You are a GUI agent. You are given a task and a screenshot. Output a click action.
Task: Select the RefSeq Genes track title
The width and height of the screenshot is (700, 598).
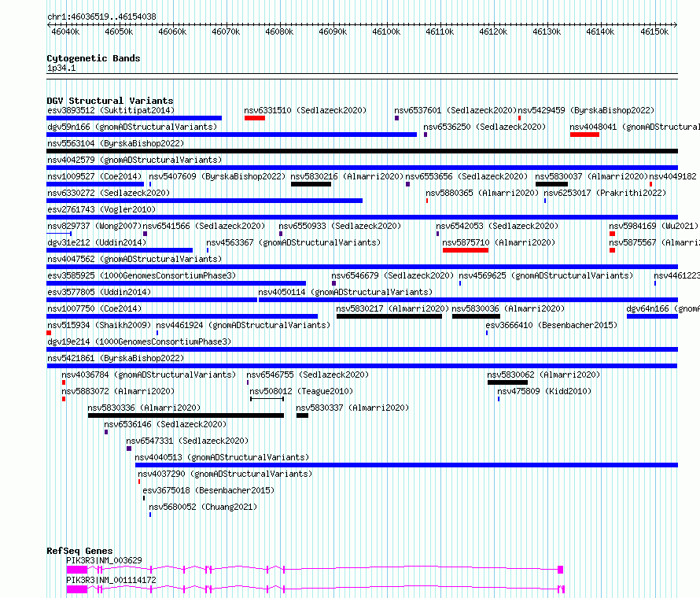(79, 551)
